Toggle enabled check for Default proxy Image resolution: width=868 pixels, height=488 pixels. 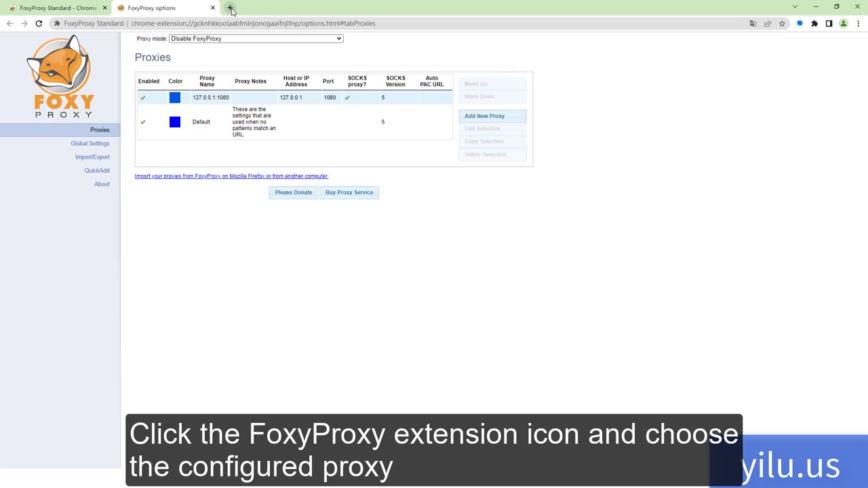click(142, 122)
